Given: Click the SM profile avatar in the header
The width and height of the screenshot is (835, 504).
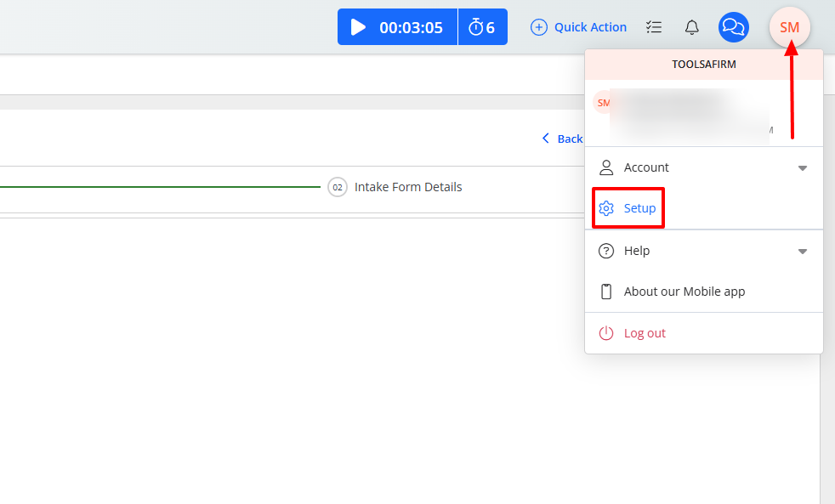Looking at the screenshot, I should click(789, 27).
